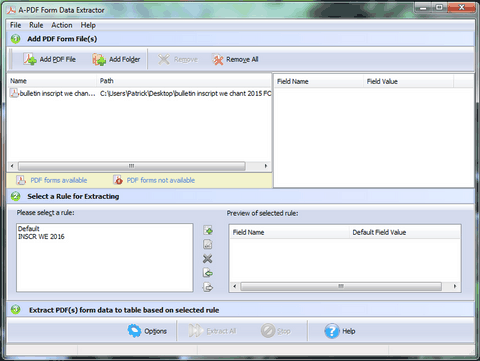Click the Remove All icon

(x=218, y=60)
